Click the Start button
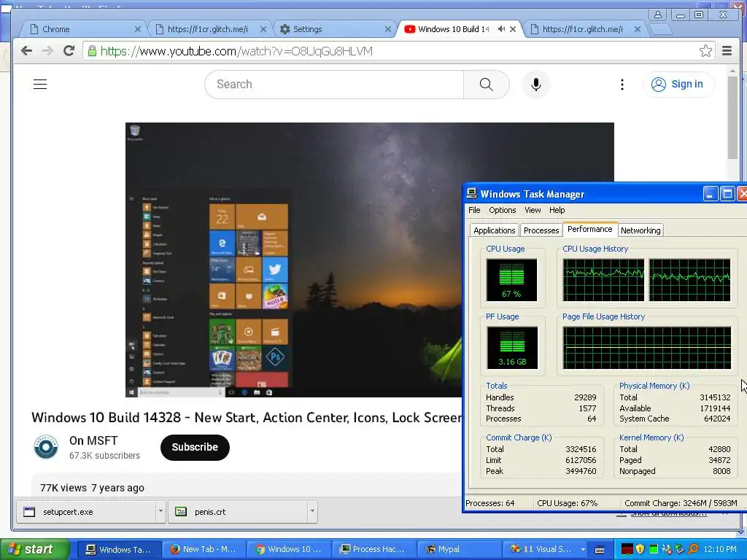 pyautogui.click(x=34, y=549)
